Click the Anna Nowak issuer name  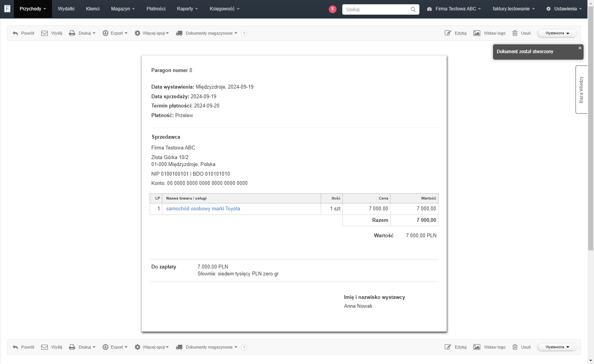[x=358, y=306]
